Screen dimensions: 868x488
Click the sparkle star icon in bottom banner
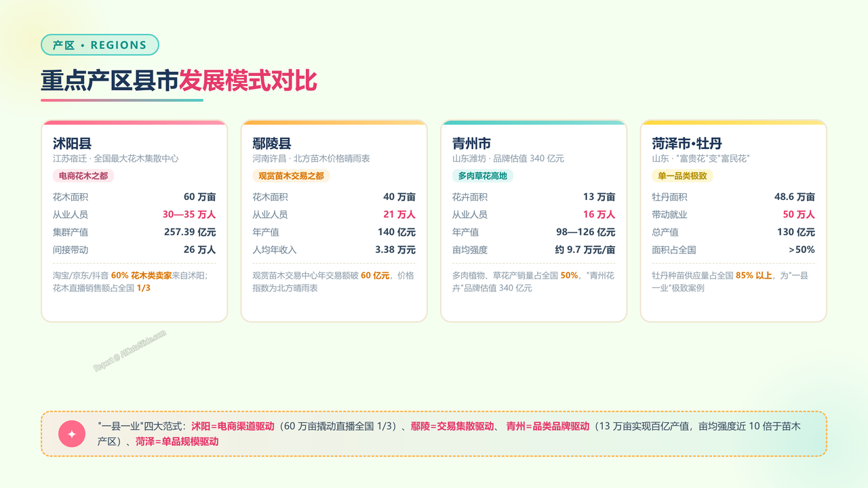[x=72, y=434]
